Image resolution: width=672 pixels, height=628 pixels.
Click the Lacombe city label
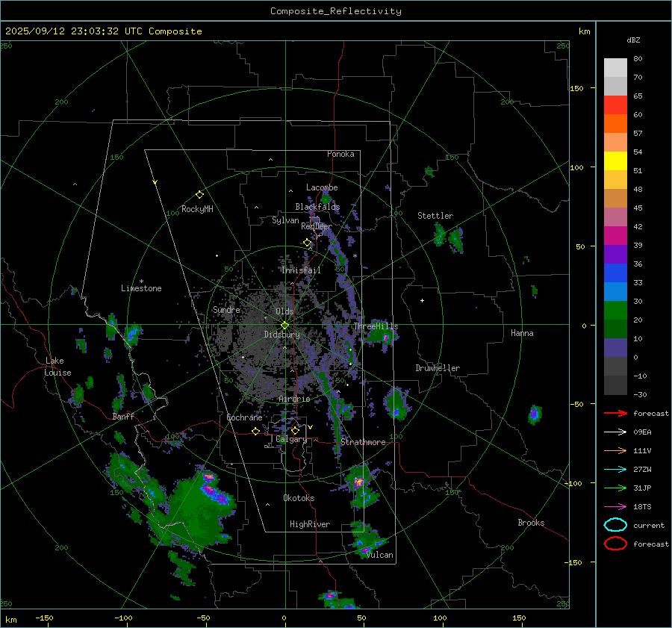[322, 187]
